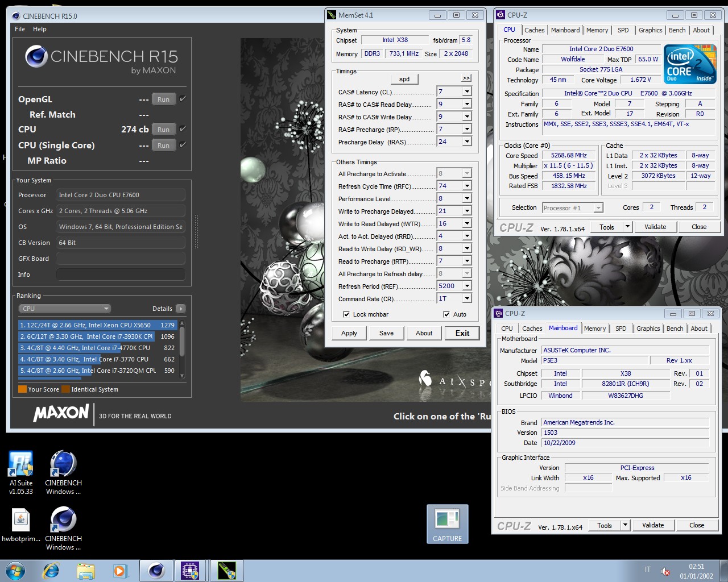
Task: Open the Windows Start orb
Action: point(15,571)
